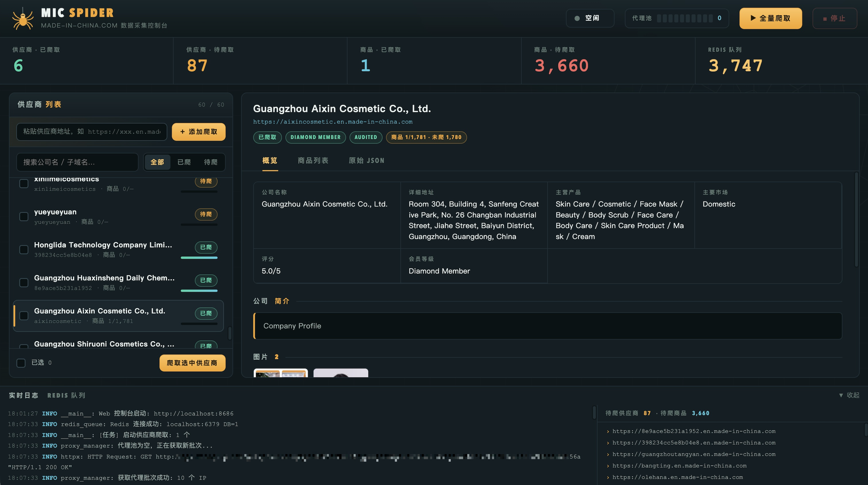Click the 停止 stop button

pos(834,18)
